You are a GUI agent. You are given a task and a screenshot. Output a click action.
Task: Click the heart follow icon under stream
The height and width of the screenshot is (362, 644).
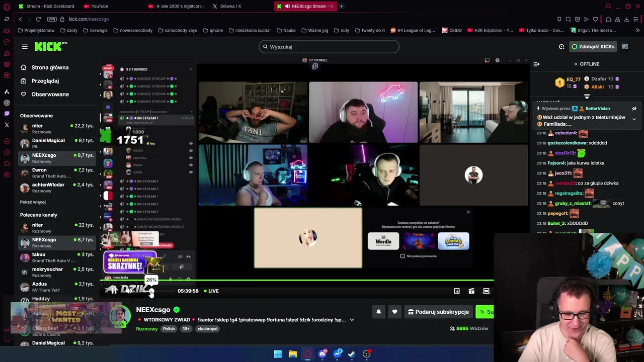click(394, 312)
